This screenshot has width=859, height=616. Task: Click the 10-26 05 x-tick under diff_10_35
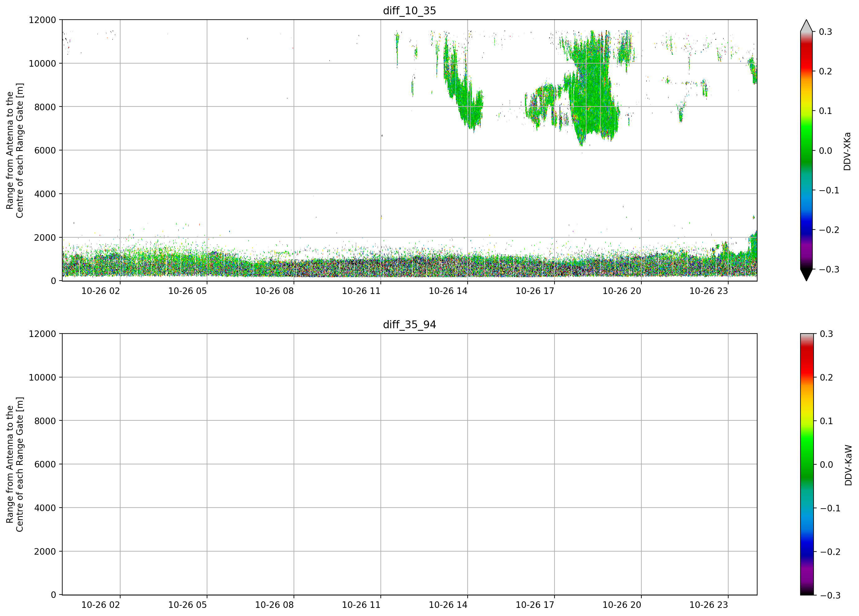coord(187,291)
